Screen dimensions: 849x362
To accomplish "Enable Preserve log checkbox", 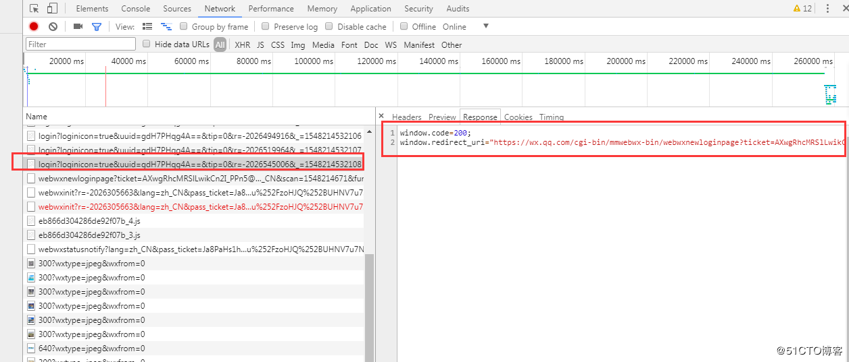I will click(x=265, y=26).
